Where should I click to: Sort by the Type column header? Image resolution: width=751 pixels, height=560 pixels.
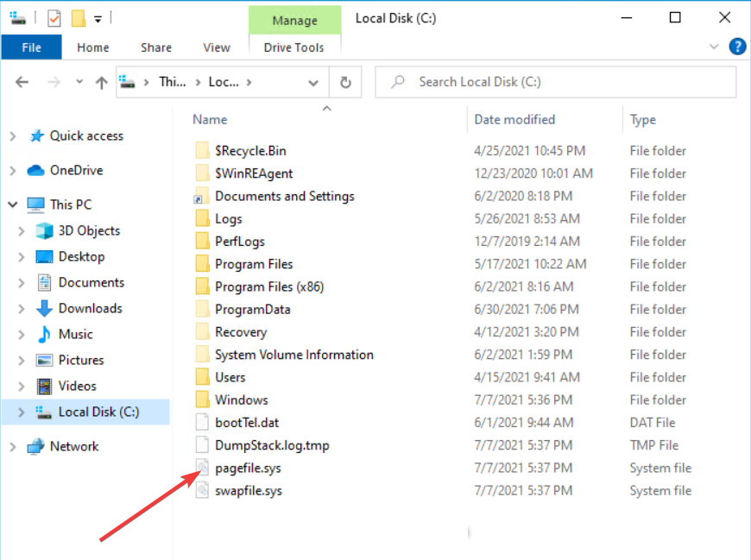pyautogui.click(x=643, y=120)
